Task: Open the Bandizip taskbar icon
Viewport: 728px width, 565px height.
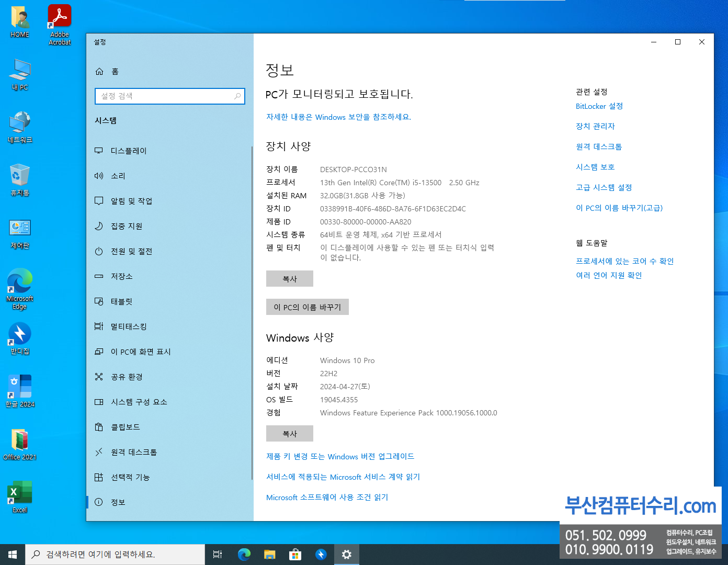Action: 321,555
